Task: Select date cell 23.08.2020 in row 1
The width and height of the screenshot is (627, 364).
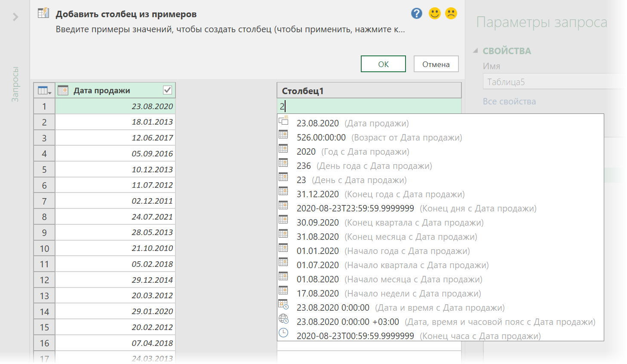Action: (115, 106)
